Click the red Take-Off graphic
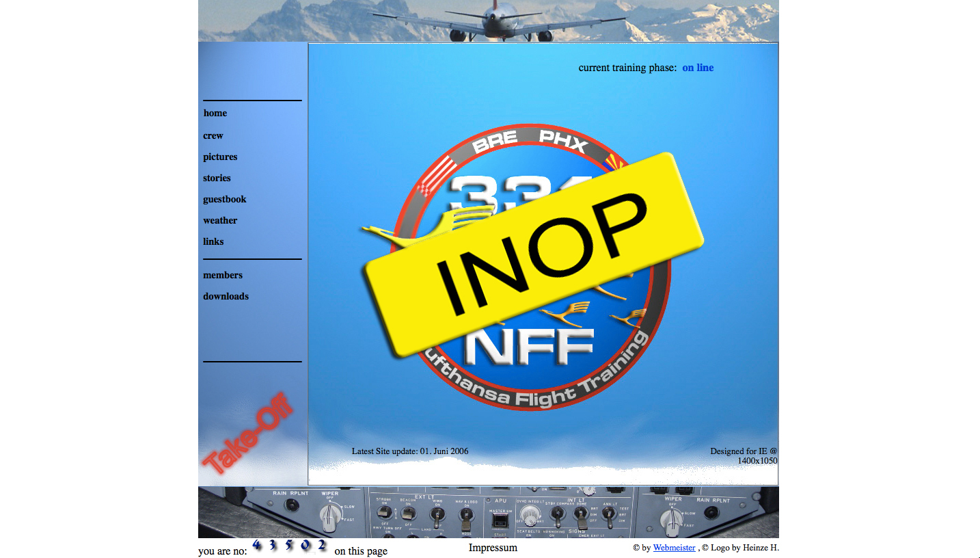This screenshot has height=558, width=980. click(248, 434)
